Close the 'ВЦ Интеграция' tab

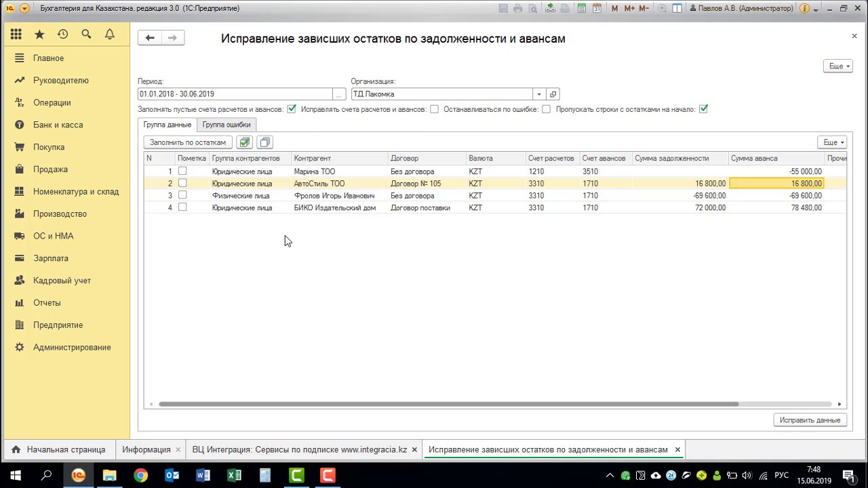coord(414,449)
